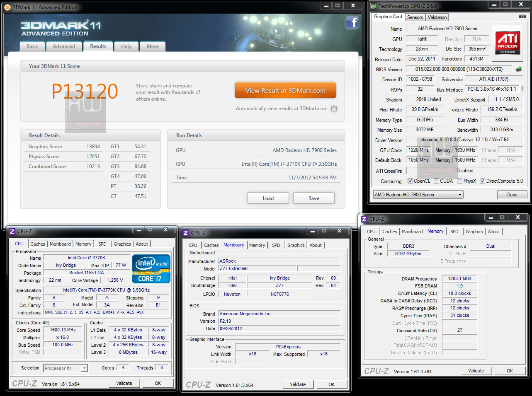Click the ATI Radeon Graphics logo
532x396 pixels.
508,43
